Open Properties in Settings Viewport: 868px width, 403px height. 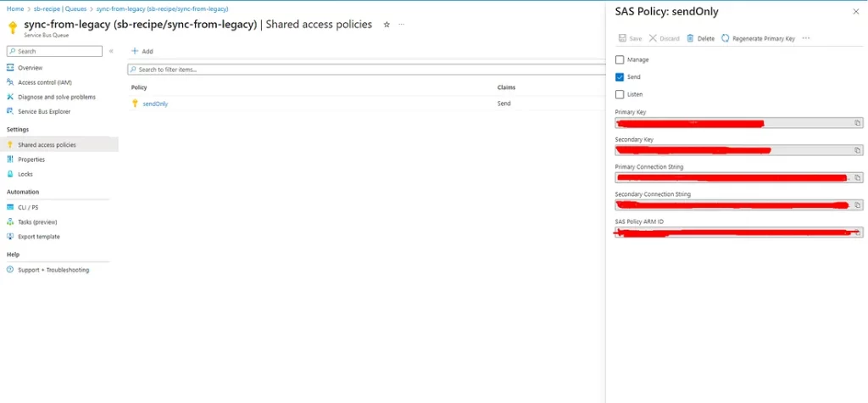pyautogui.click(x=31, y=160)
